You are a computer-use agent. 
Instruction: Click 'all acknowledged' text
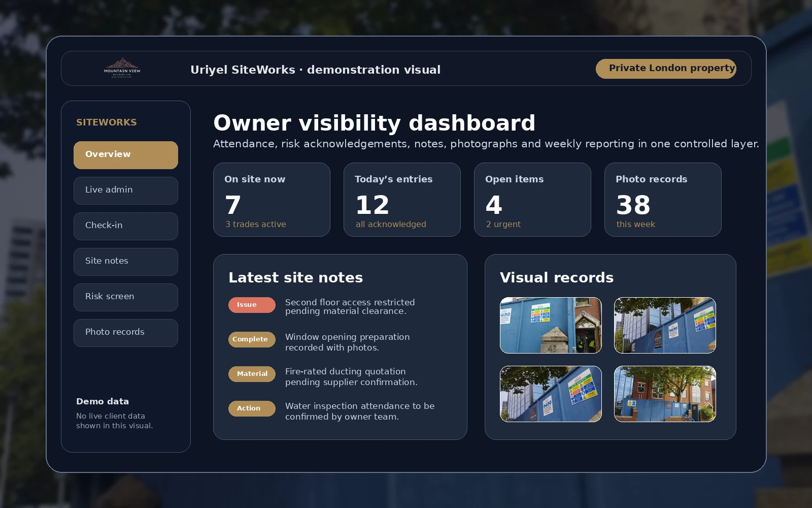coord(391,225)
